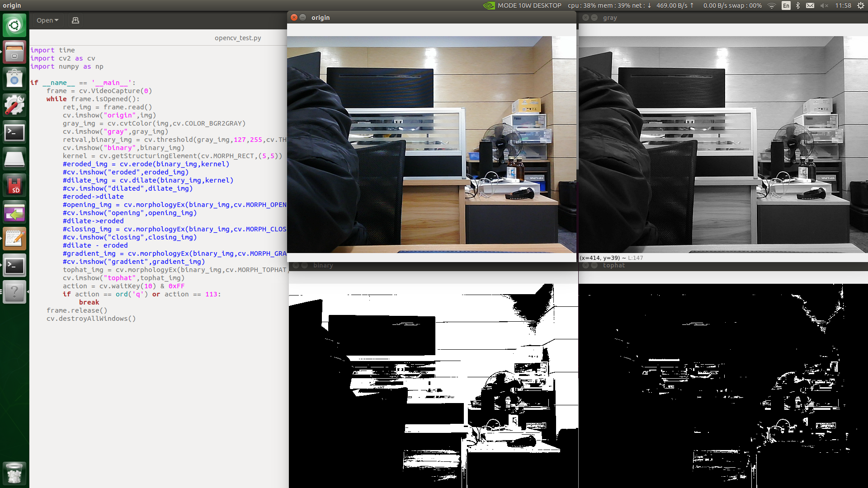
Task: Open the En input source menu
Action: (x=786, y=5)
